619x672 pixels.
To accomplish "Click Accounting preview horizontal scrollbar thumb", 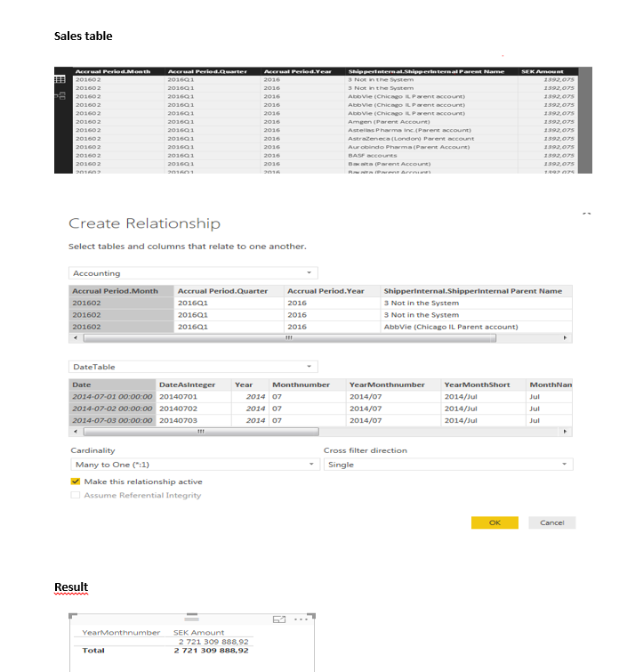I will pyautogui.click(x=290, y=338).
